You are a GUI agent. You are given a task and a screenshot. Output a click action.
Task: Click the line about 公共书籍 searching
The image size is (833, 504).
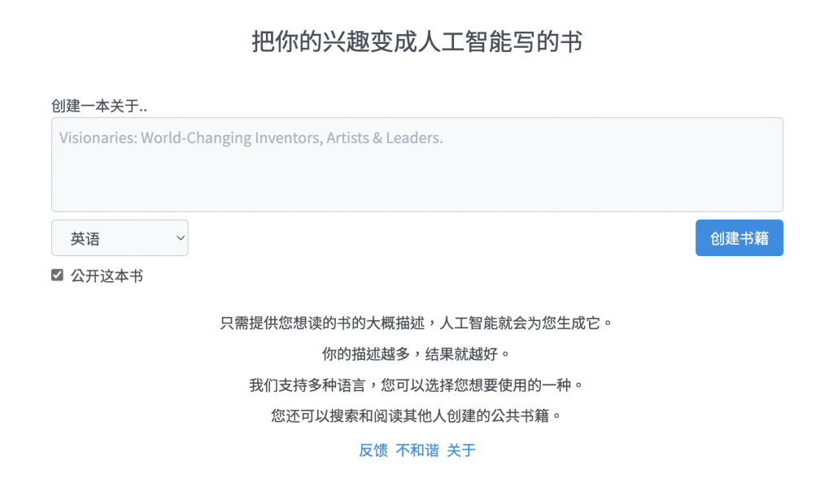tap(417, 415)
